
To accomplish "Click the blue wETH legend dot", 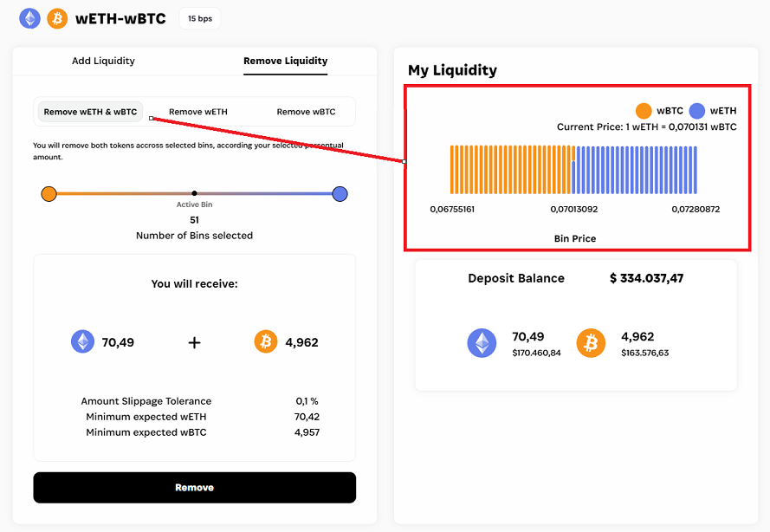I will tap(697, 111).
